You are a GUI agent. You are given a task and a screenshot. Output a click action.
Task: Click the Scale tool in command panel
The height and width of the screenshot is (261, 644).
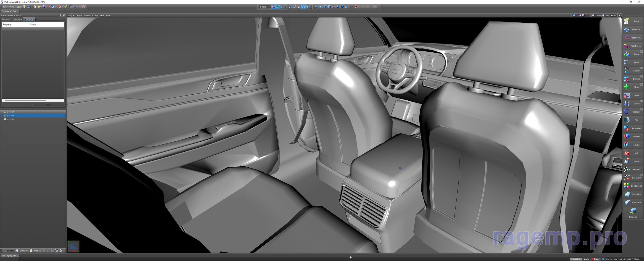pos(632,95)
